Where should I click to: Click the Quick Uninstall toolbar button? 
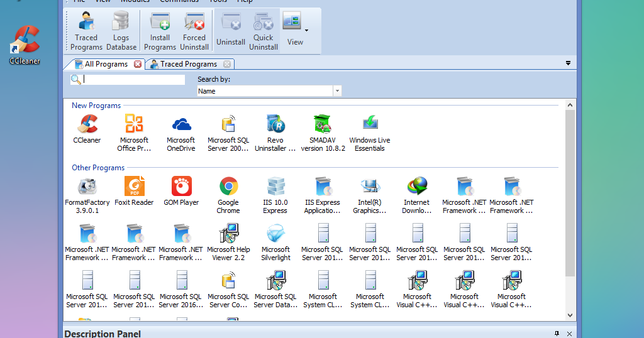[264, 31]
